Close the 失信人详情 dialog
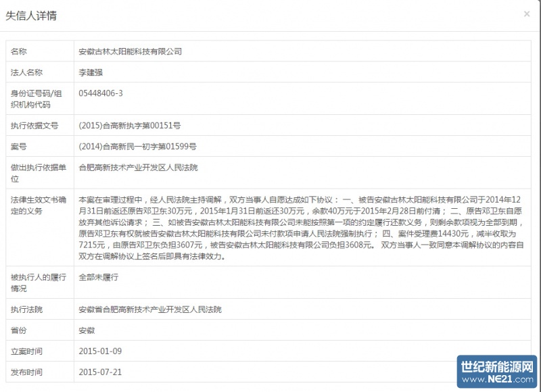Image resolution: width=541 pixels, height=392 pixels. pyautogui.click(x=526, y=14)
